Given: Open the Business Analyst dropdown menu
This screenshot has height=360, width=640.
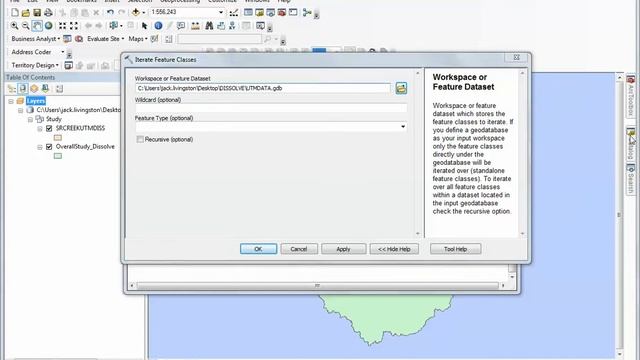Looking at the screenshot, I should (x=36, y=39).
